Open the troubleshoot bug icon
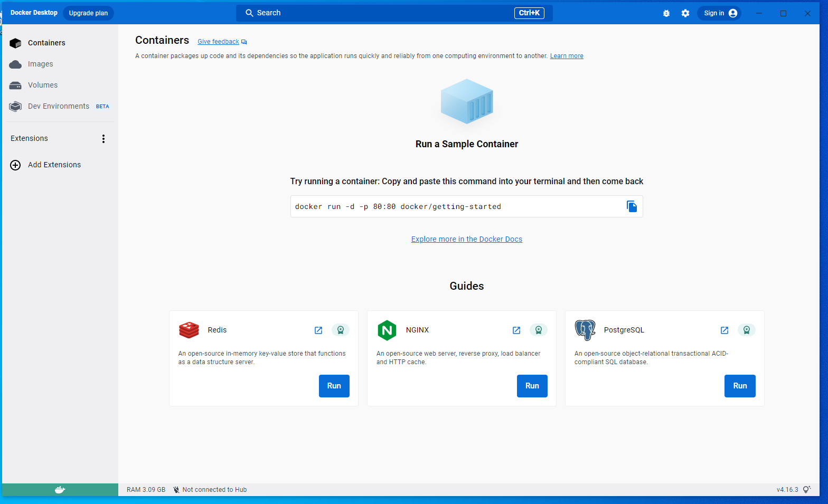The image size is (828, 504). [666, 13]
